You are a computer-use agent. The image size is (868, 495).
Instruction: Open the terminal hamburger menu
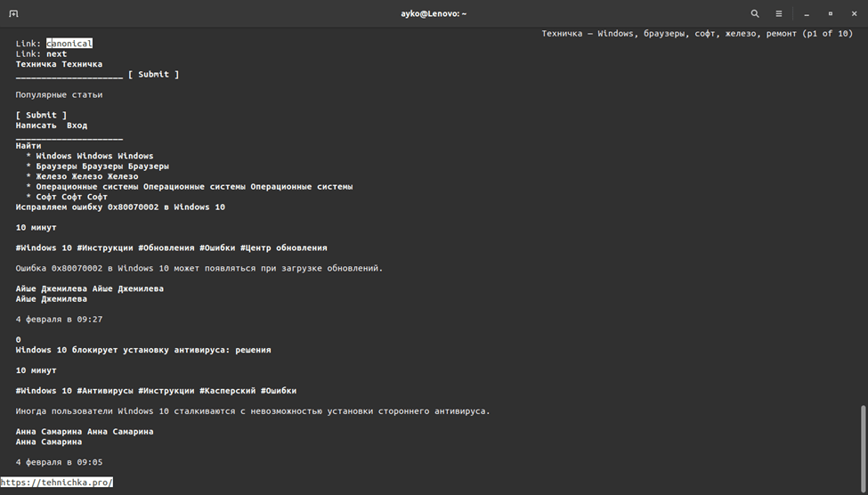point(779,13)
